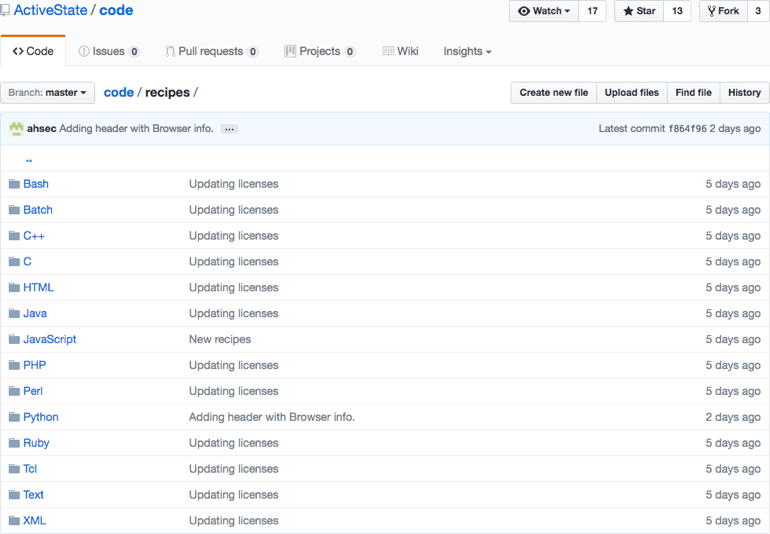Image resolution: width=770 pixels, height=534 pixels.
Task: Open the Pull requests tab
Action: [212, 51]
